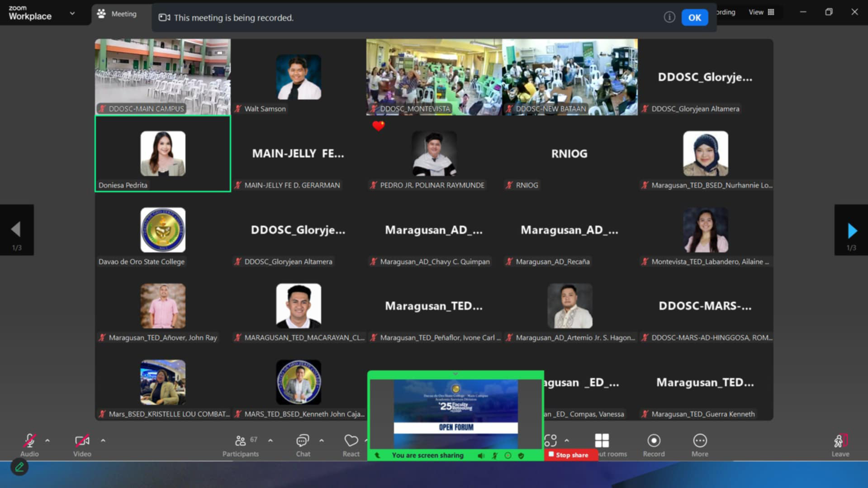Image resolution: width=868 pixels, height=488 pixels.
Task: Open the React heart icon
Action: tap(351, 441)
